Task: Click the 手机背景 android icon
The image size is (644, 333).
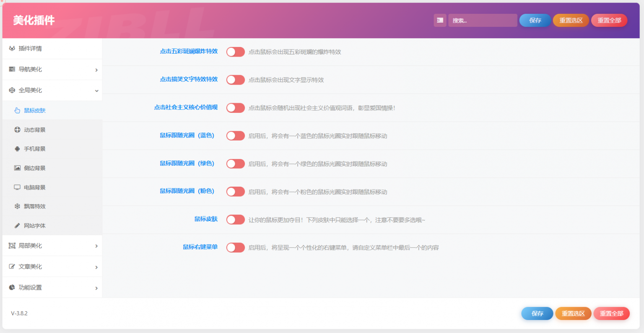Action: 17,149
